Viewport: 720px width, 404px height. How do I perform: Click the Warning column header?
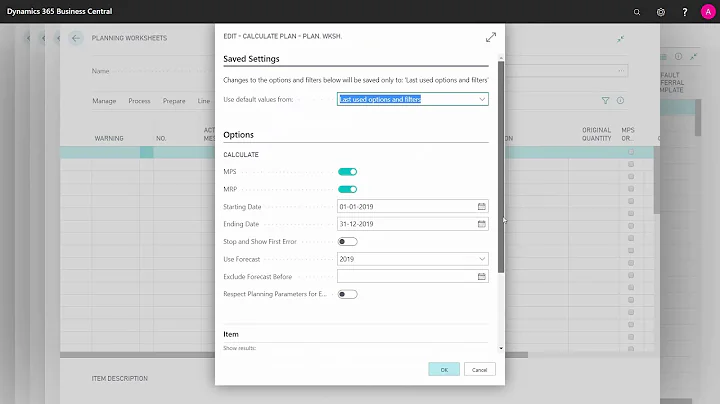[x=109, y=138]
